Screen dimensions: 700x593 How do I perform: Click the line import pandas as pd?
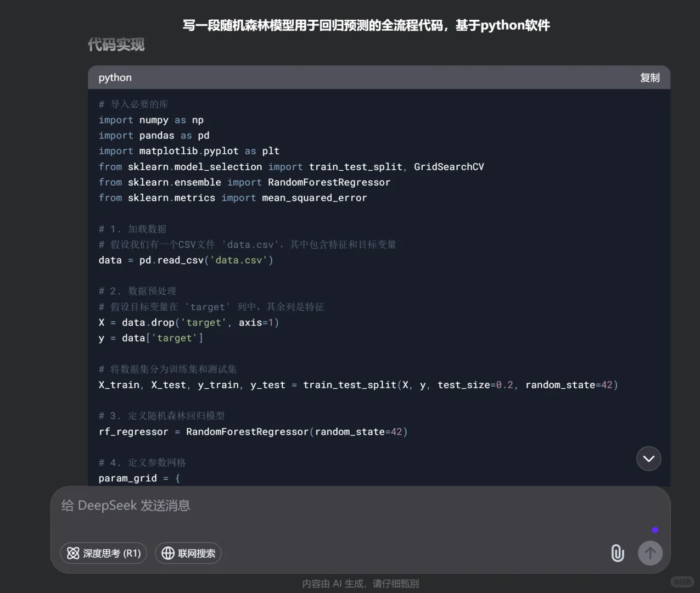point(154,135)
